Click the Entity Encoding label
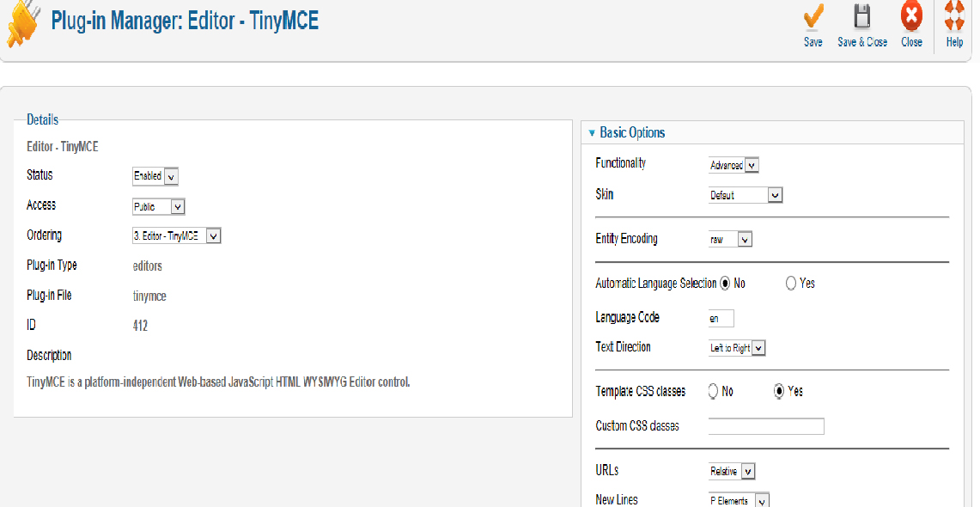The image size is (980, 507). (x=626, y=239)
